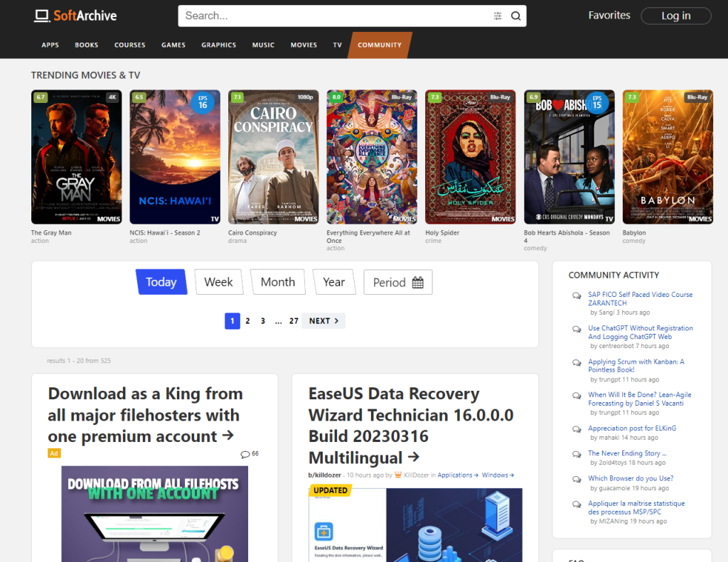Open When Will It Be Done? thread link

[x=640, y=399]
